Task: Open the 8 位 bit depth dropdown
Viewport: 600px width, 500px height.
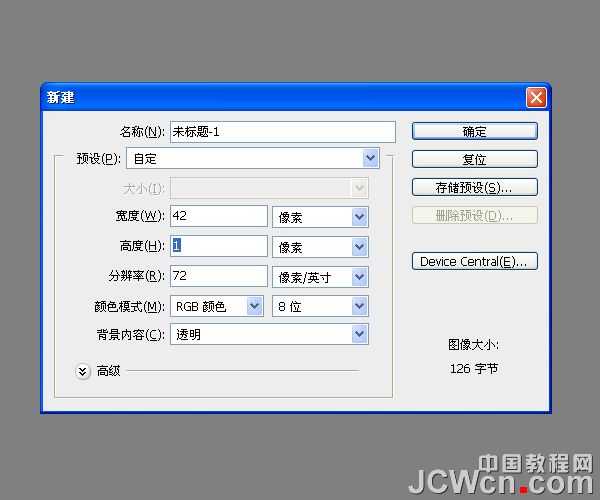Action: tap(320, 306)
